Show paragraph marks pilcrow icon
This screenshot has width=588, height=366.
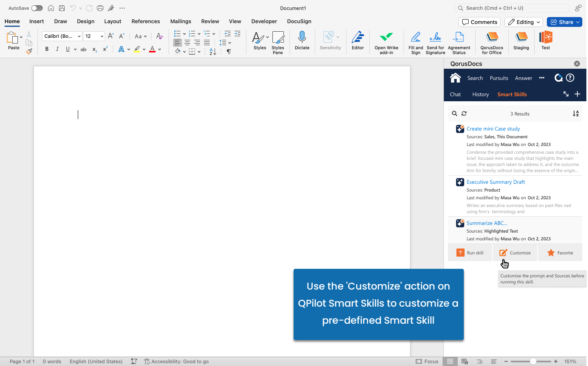229,52
